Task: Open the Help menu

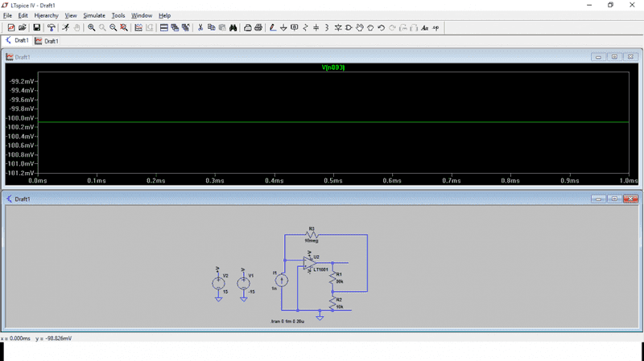Action: (164, 15)
